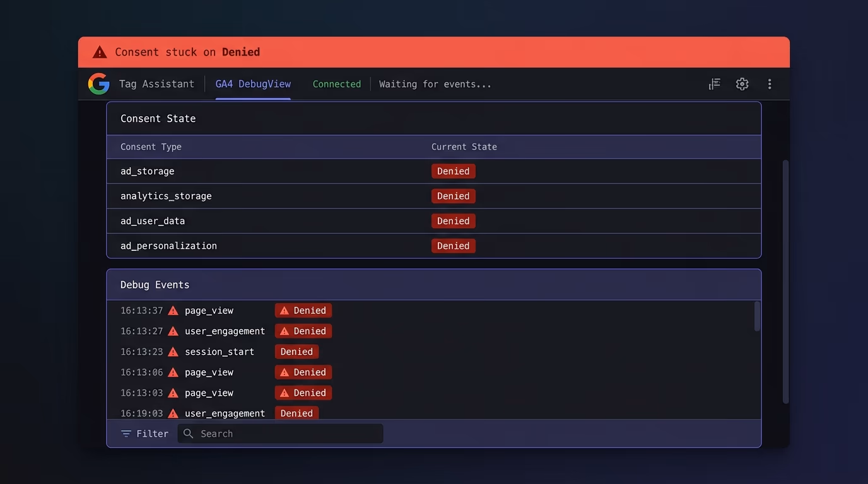The height and width of the screenshot is (484, 868).
Task: Click warning icon beside 16:19:03 user_engagement
Action: [173, 413]
